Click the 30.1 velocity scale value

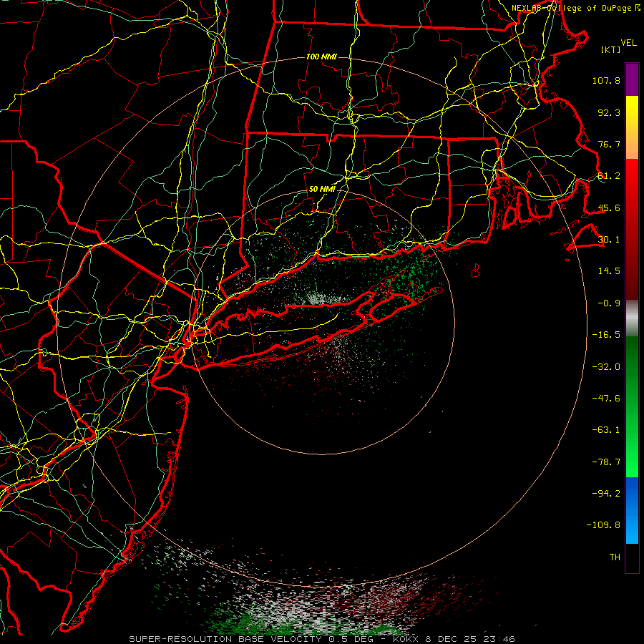[x=609, y=240]
